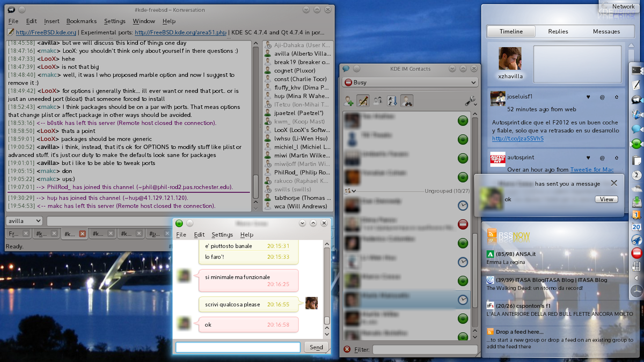Viewport: 644px width, 362px height.
Task: Click the retweet icon on joseluisf1's tweet
Action: 616,97
